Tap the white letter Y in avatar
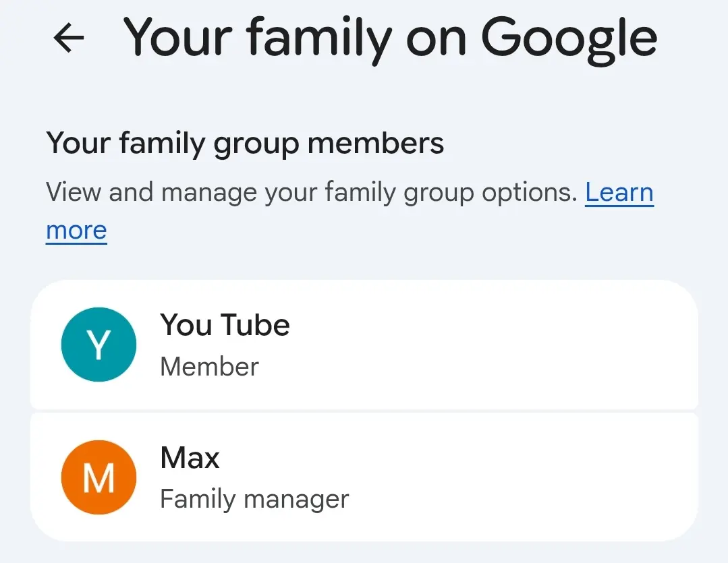This screenshot has width=728, height=563. [99, 345]
